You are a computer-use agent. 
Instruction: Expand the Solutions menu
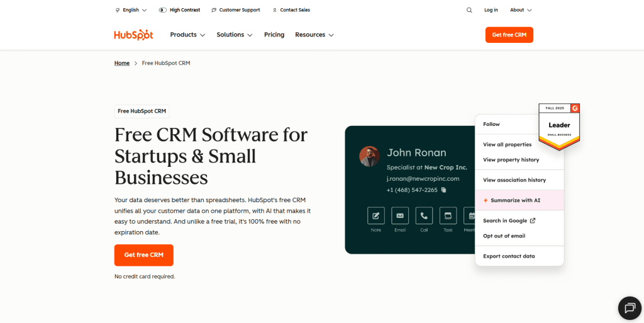235,35
